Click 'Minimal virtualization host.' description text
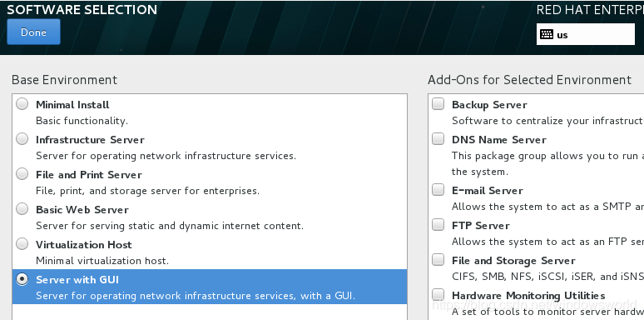Viewport: 644px width, 320px height. (x=102, y=261)
